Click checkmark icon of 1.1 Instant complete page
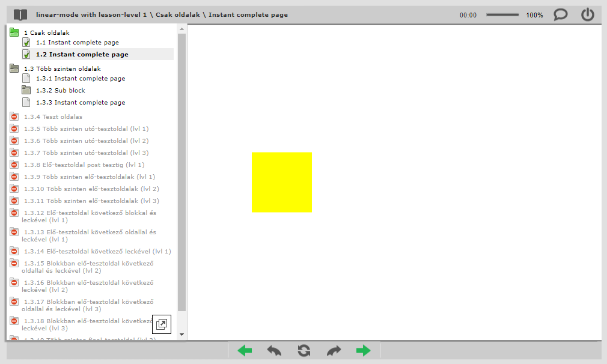Image resolution: width=607 pixels, height=364 pixels. (x=26, y=43)
